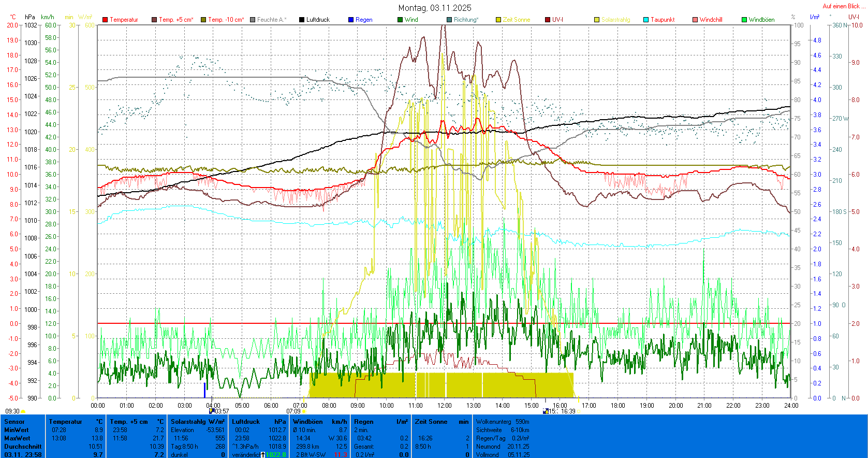The image size is (868, 458).
Task: Click the sunset marker after 16:39
Action: click(579, 411)
